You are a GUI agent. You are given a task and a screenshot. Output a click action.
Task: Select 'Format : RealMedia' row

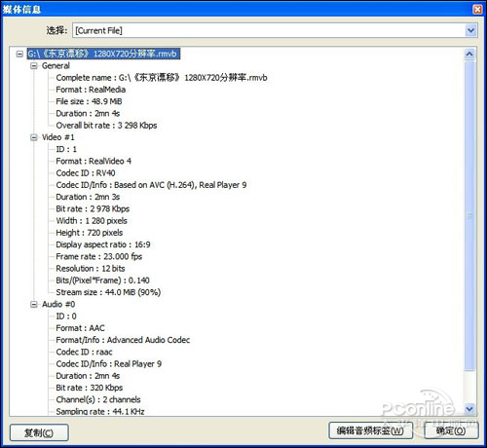(91, 90)
